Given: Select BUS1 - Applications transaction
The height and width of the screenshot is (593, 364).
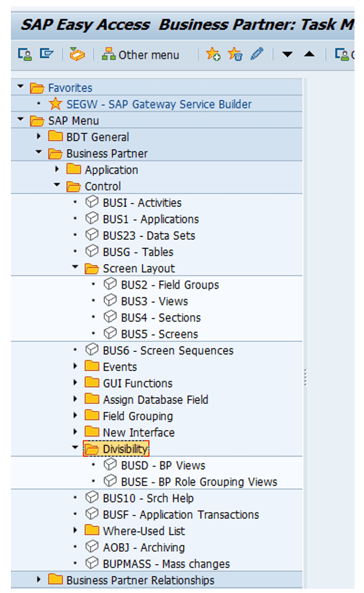Looking at the screenshot, I should pos(151,219).
